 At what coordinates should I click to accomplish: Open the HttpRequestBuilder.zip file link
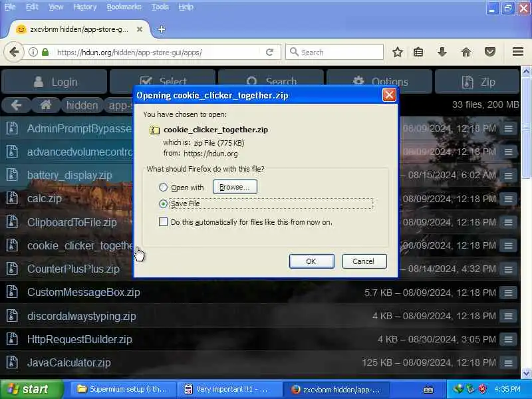pos(79,340)
